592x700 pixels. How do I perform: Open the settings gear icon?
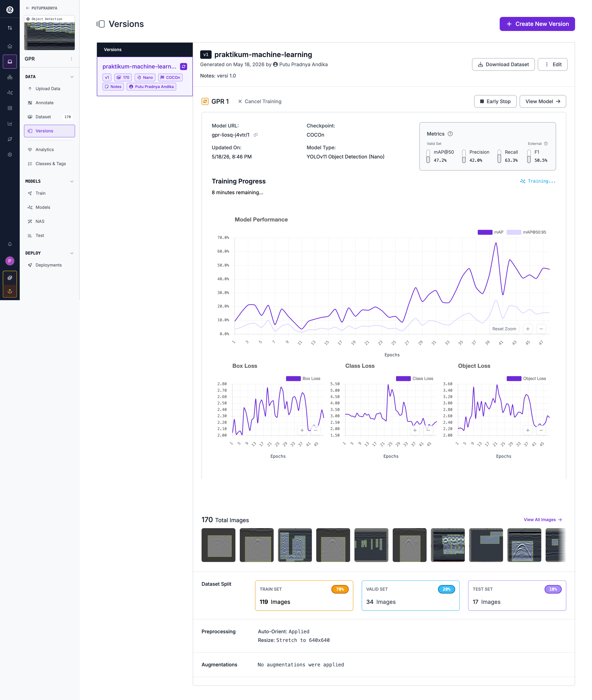point(10,155)
